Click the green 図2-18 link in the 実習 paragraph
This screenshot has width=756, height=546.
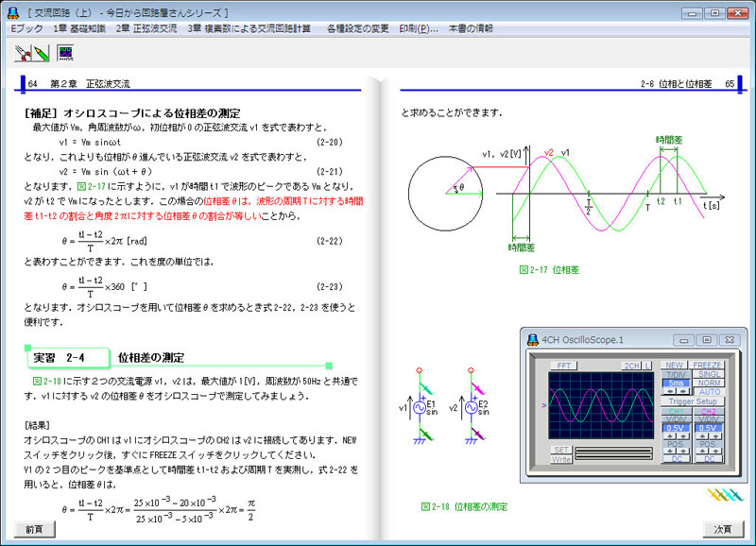(46, 382)
